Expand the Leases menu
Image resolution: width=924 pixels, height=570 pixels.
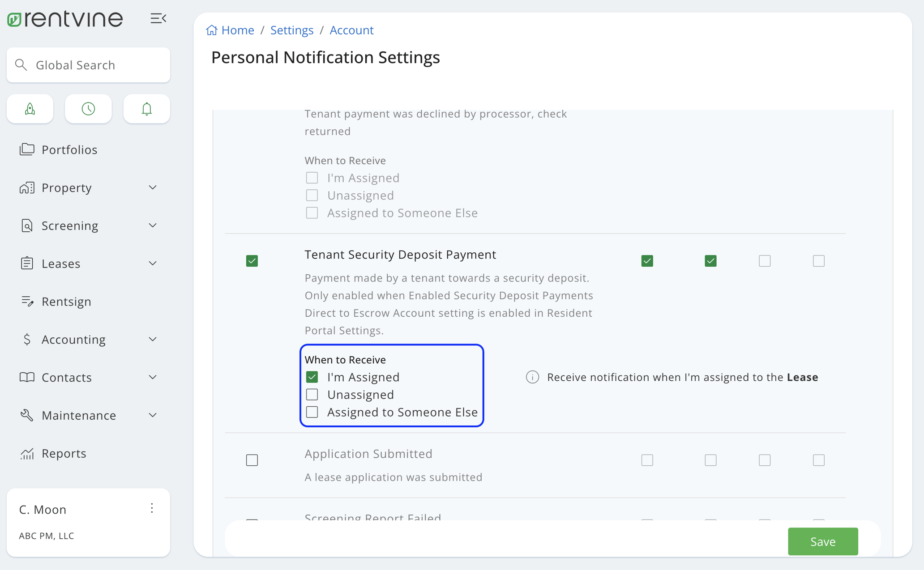(61, 263)
